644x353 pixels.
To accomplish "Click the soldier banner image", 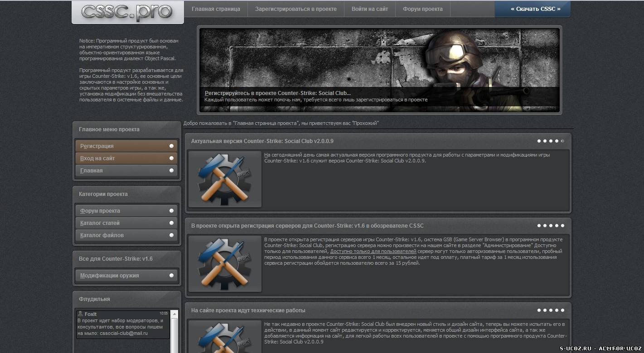I will (380, 70).
